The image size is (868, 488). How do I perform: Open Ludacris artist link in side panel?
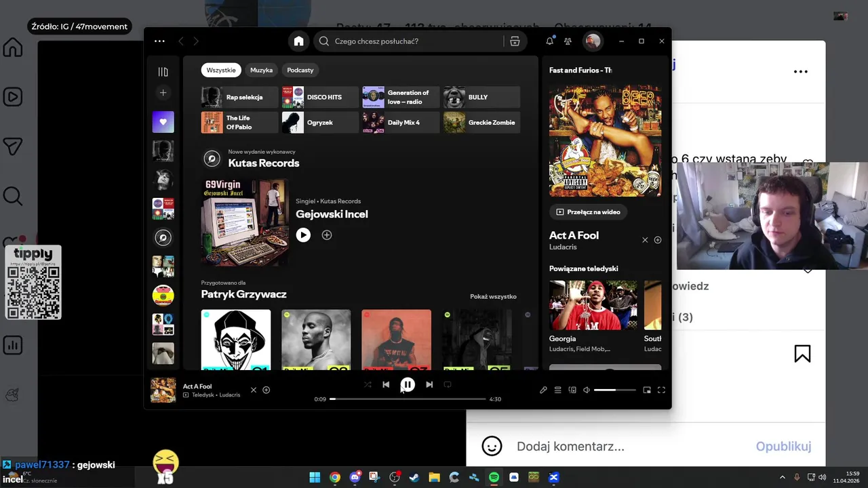pos(563,247)
